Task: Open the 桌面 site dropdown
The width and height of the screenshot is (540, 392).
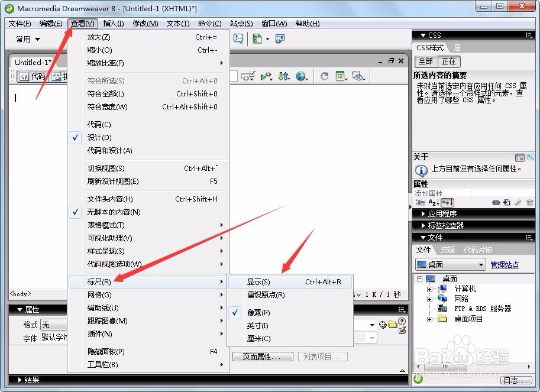Action: [x=451, y=265]
